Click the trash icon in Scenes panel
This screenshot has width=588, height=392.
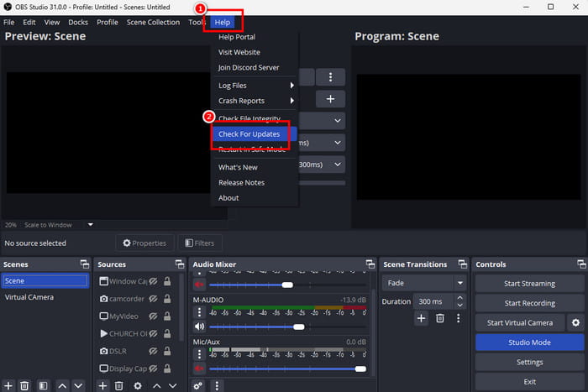24,385
